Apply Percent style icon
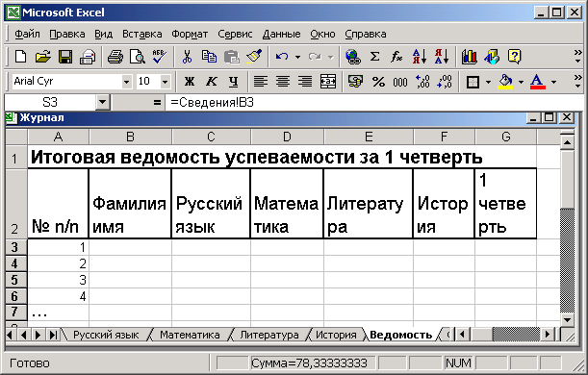This screenshot has height=375, width=588. click(378, 82)
